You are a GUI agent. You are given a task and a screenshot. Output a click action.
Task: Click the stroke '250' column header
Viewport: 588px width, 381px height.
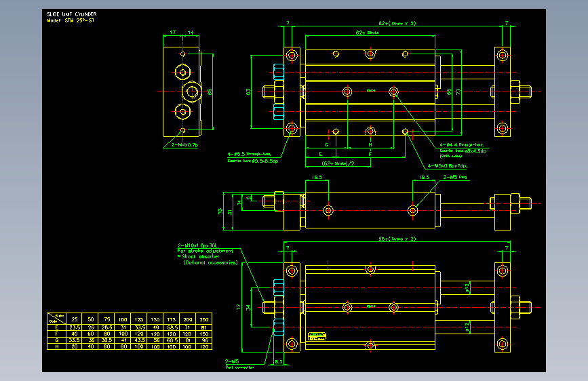pos(204,319)
